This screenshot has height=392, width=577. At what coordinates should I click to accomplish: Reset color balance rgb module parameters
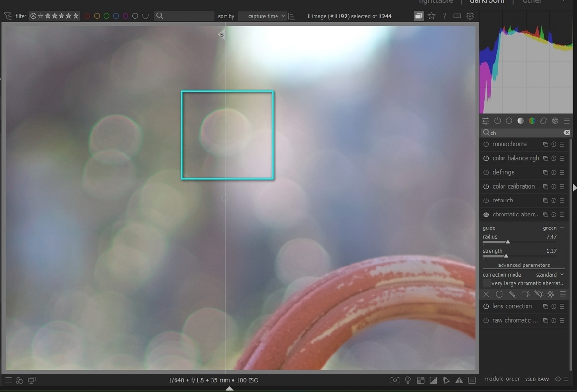click(554, 158)
